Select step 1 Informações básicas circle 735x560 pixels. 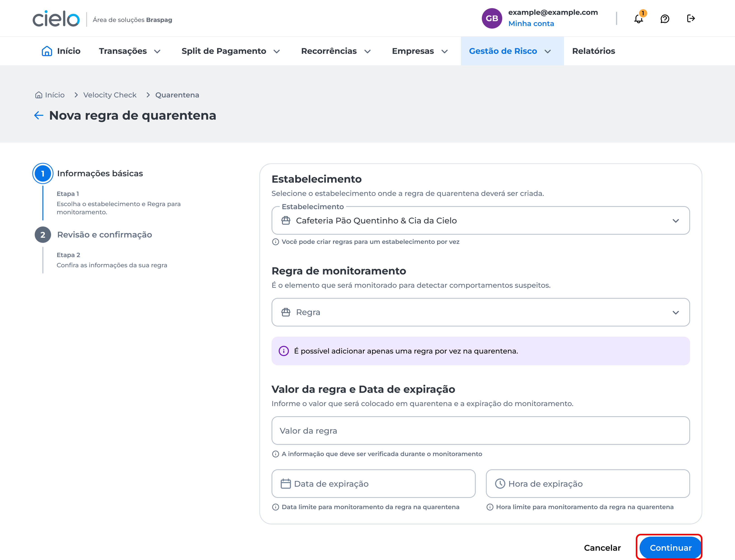43,173
